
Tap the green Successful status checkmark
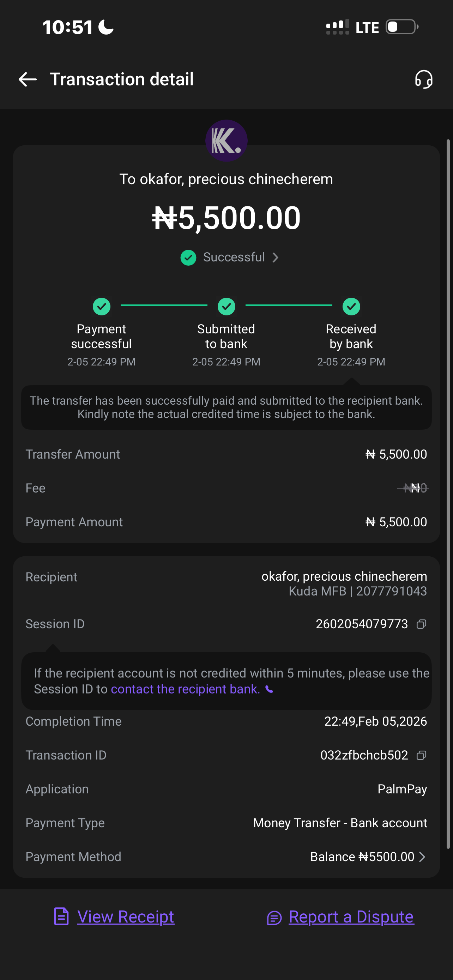click(188, 258)
